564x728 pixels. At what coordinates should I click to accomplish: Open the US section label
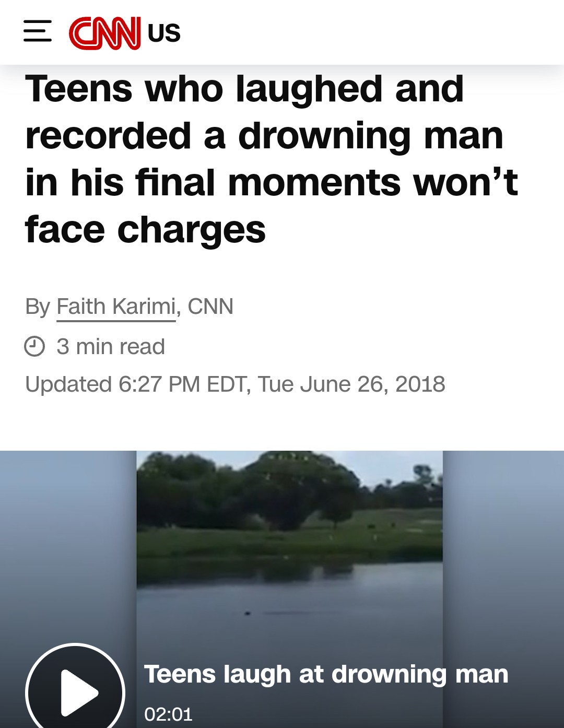point(164,33)
